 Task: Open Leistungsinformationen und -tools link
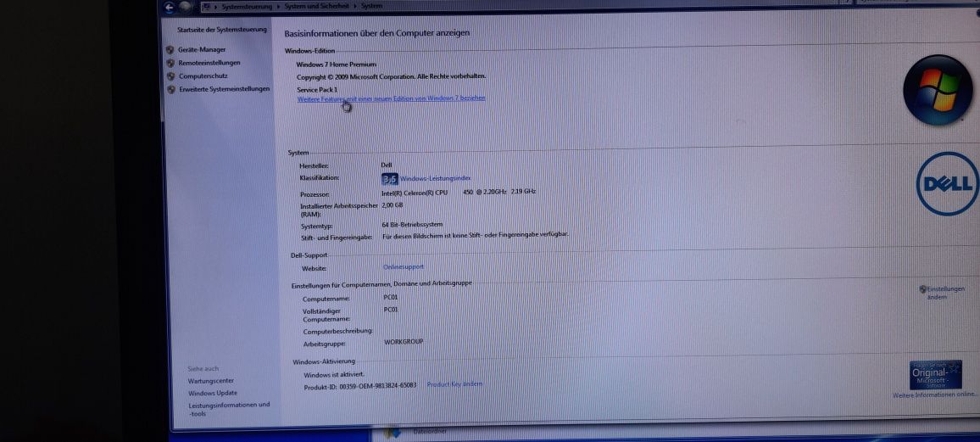230,409
